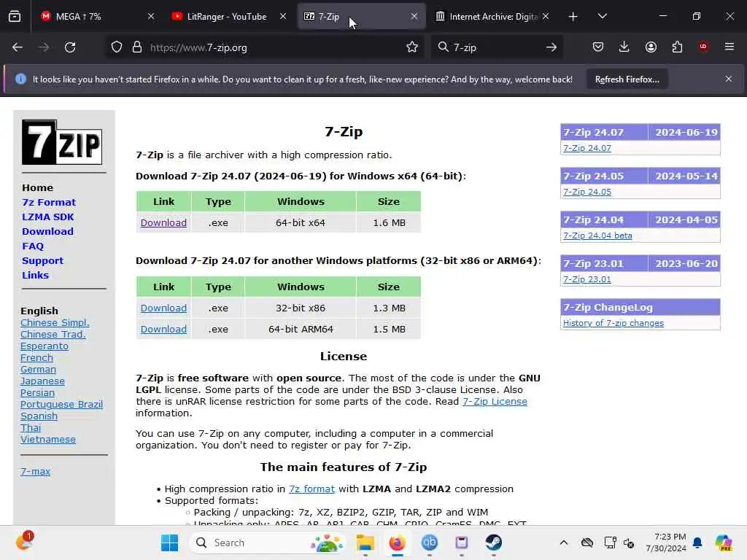Open the 7-Zip 24.04 beta link
The width and height of the screenshot is (747, 560).
pos(597,236)
